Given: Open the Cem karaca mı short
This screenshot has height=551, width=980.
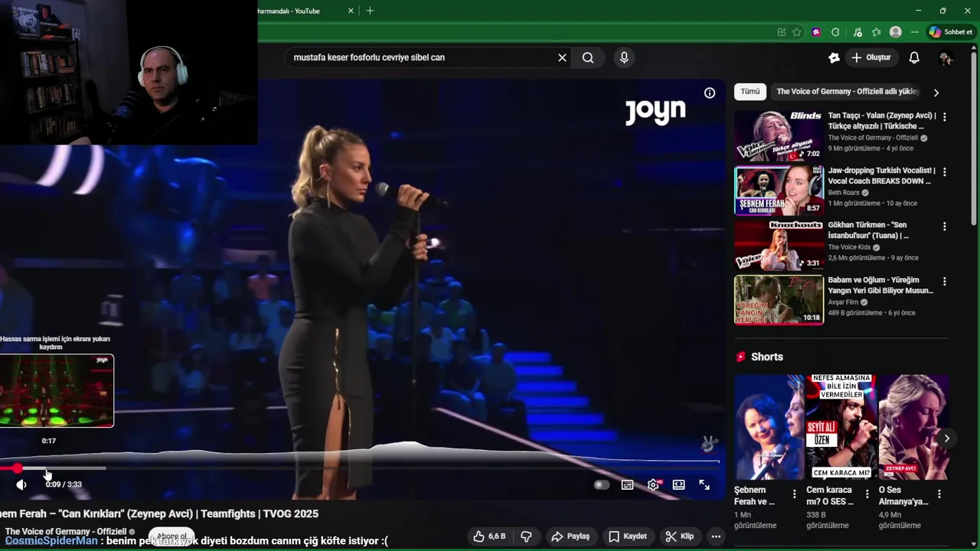Looking at the screenshot, I should point(841,426).
